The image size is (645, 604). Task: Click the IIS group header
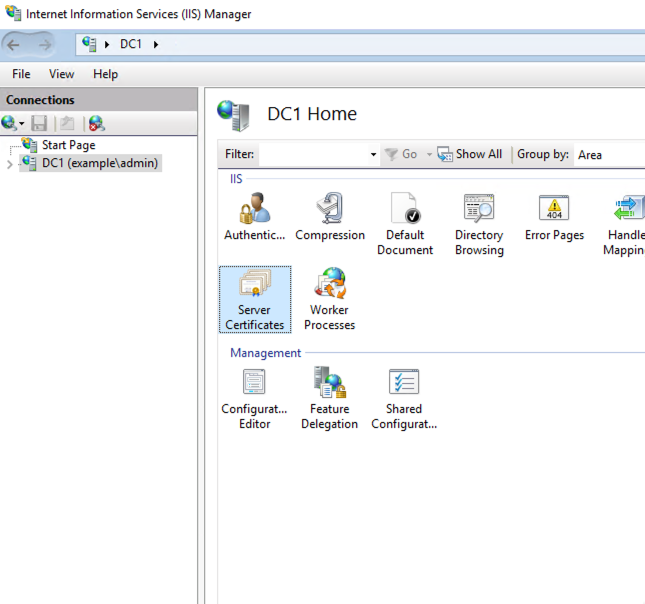[236, 179]
